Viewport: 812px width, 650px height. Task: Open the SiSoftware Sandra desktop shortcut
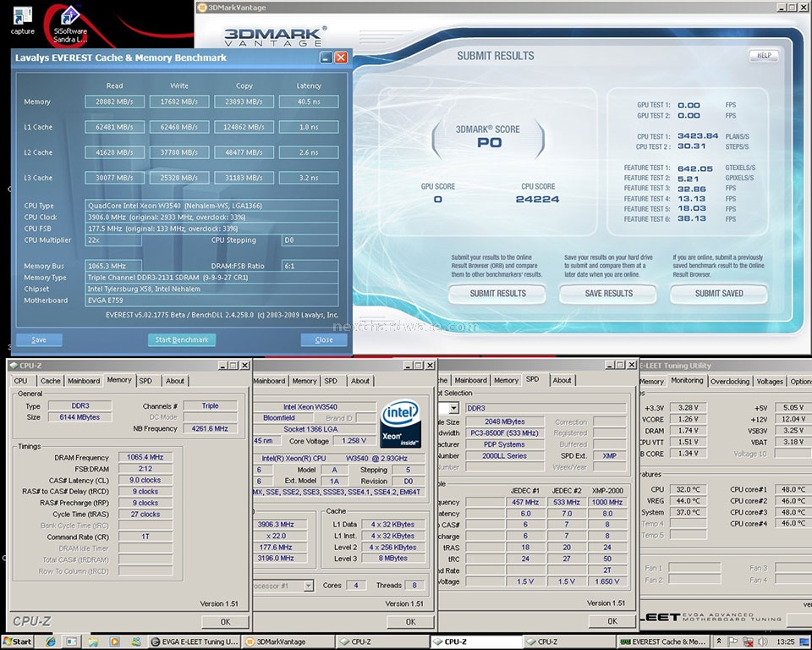[x=70, y=24]
